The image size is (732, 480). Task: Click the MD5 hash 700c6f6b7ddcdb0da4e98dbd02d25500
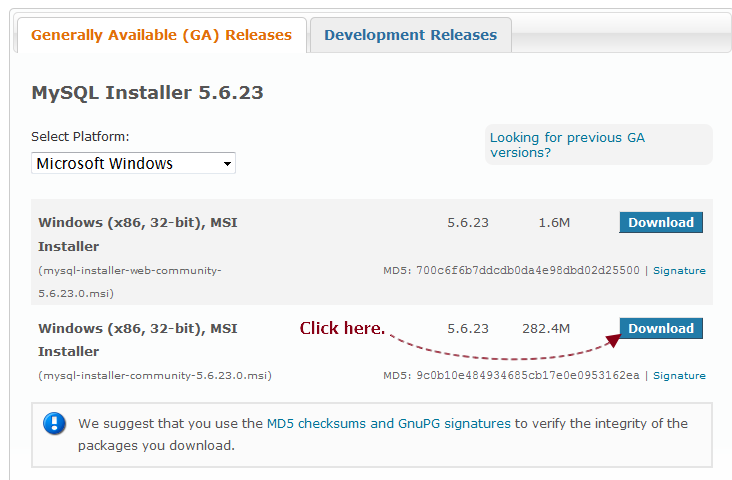point(528,270)
